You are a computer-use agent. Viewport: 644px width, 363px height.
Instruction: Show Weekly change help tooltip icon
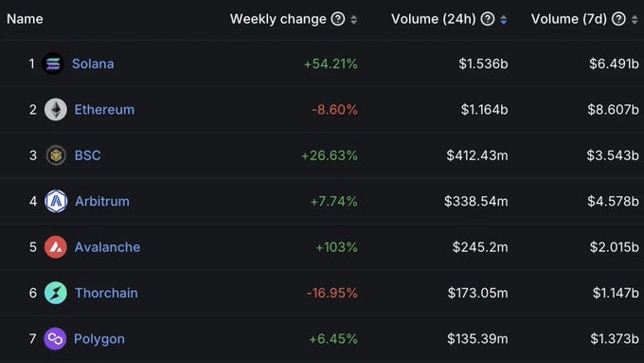click(338, 19)
